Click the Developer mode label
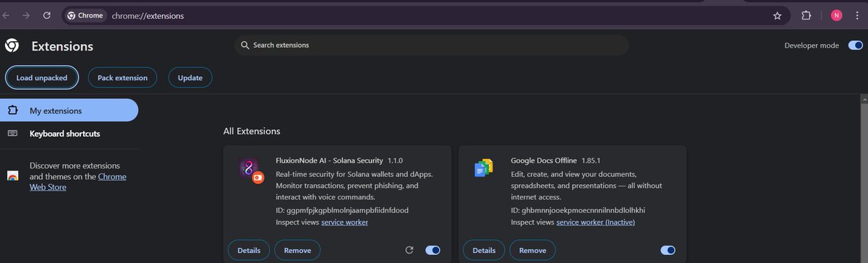 (x=812, y=45)
